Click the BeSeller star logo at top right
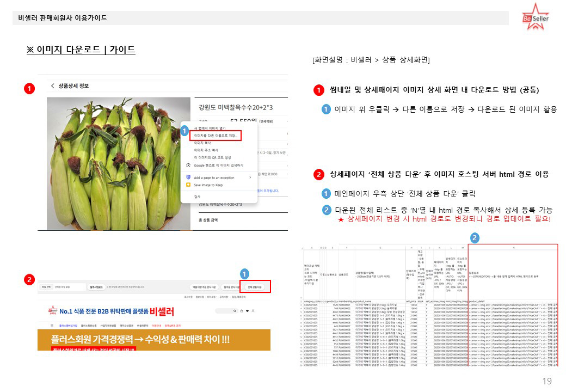Image resolution: width=566 pixels, height=392 pixels. click(x=536, y=17)
